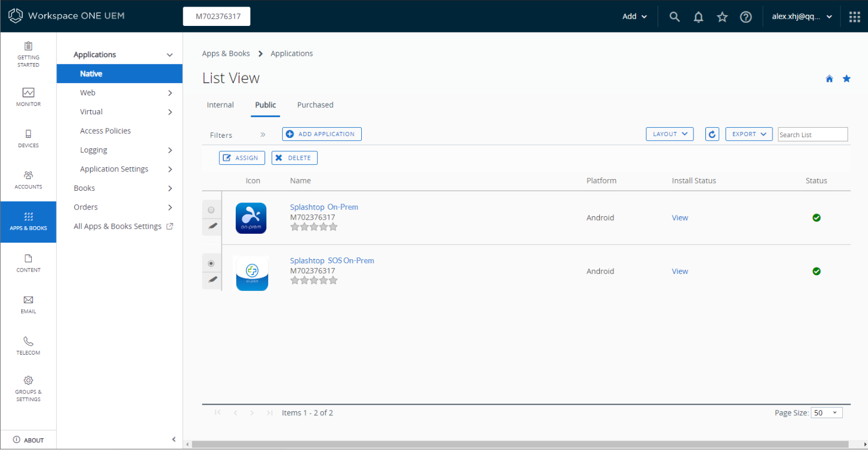Expand the Books submenu

tap(170, 188)
